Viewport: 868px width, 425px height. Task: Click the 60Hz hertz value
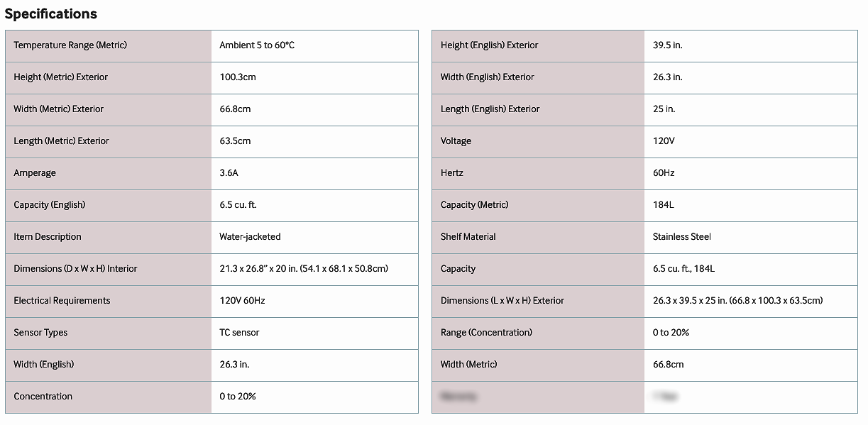point(664,173)
